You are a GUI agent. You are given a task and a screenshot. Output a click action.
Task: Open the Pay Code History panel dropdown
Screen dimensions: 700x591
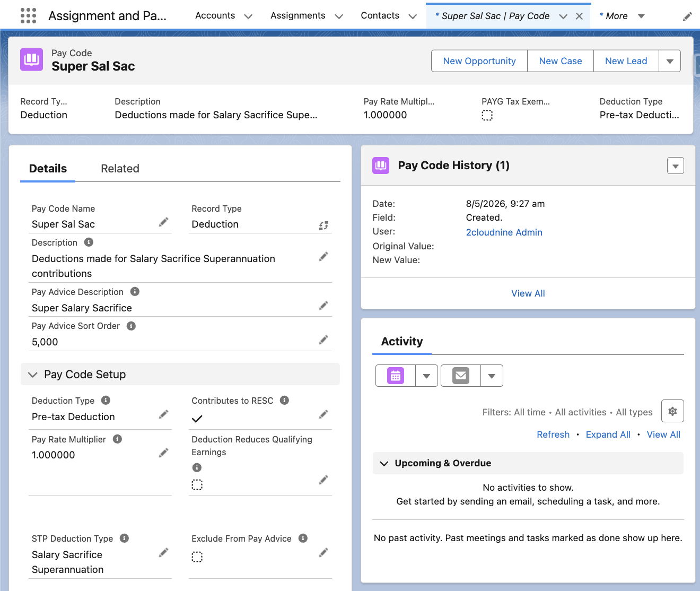click(675, 166)
